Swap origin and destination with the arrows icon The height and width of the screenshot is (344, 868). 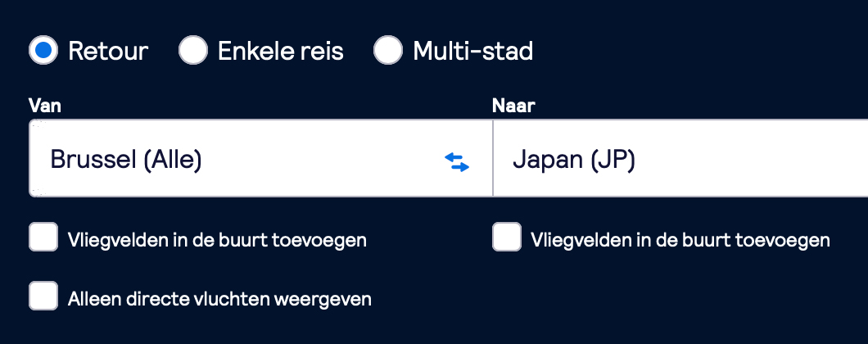coord(457,162)
